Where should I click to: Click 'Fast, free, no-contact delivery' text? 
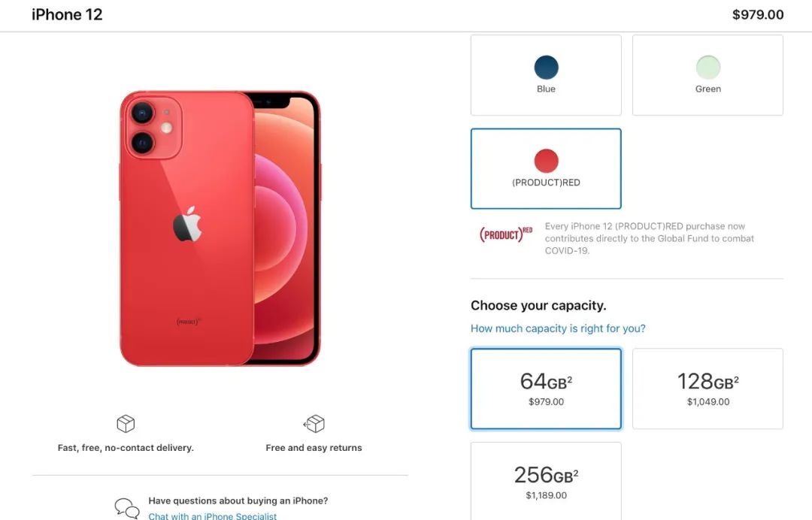click(x=126, y=448)
